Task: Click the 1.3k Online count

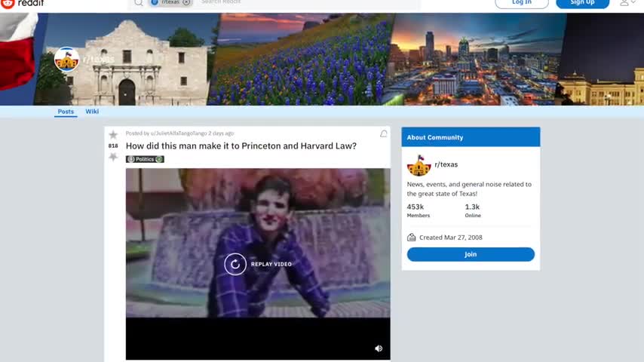Action: point(473,210)
